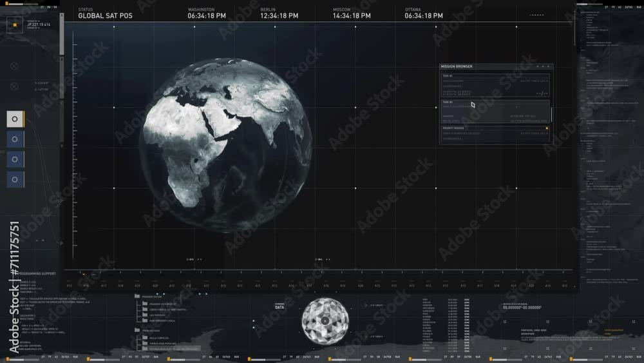
Task: Click the GLOBAL SAT POS status title
Action: [x=105, y=15]
